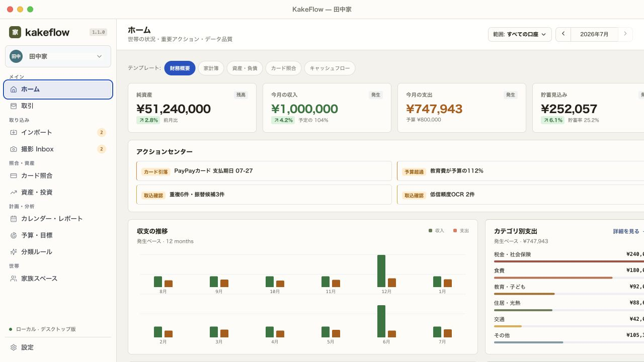This screenshot has height=362, width=644.
Task: Click the 2.8% 純資産 change badge
Action: coord(148,120)
